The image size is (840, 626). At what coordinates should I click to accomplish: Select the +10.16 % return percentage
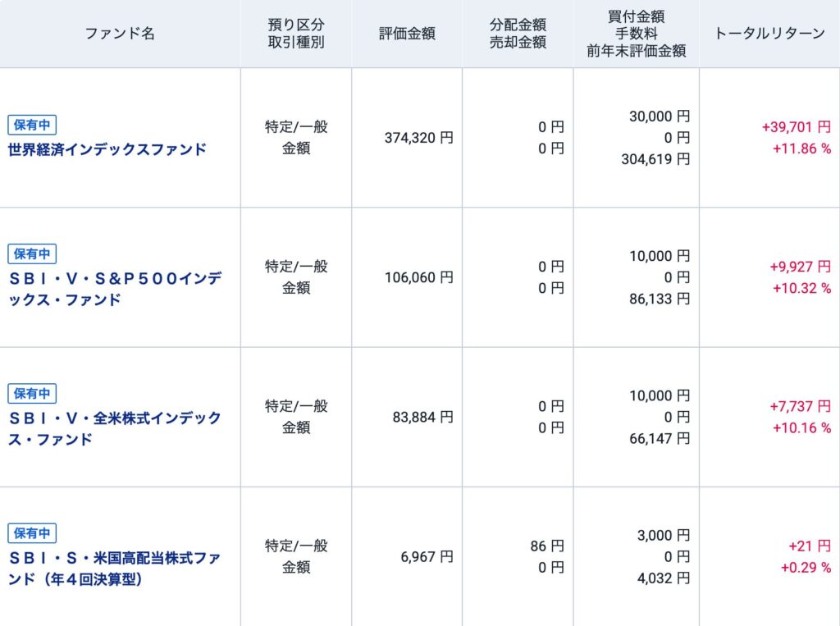click(x=801, y=427)
